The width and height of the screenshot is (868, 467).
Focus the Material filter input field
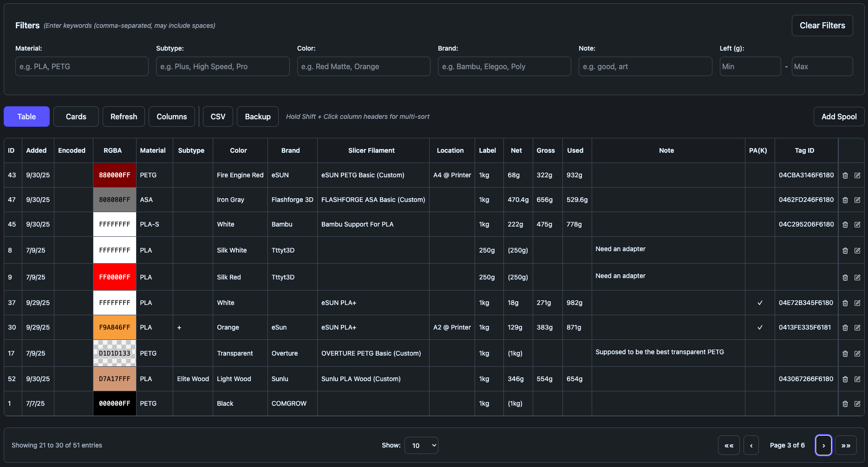82,66
